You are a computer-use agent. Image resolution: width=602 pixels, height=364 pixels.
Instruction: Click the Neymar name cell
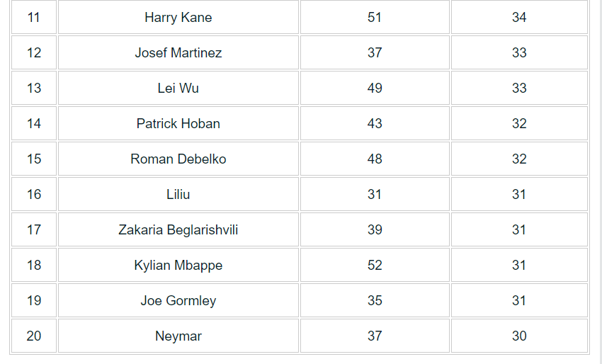pyautogui.click(x=178, y=336)
